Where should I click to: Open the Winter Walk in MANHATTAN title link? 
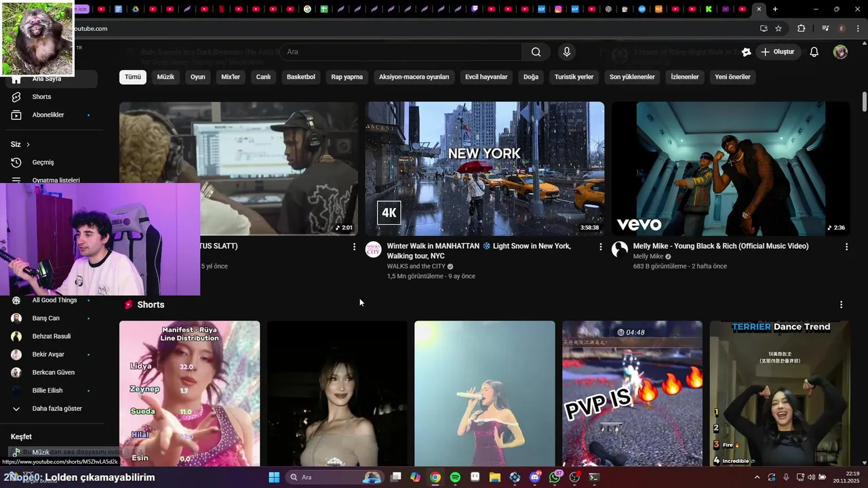pos(479,251)
